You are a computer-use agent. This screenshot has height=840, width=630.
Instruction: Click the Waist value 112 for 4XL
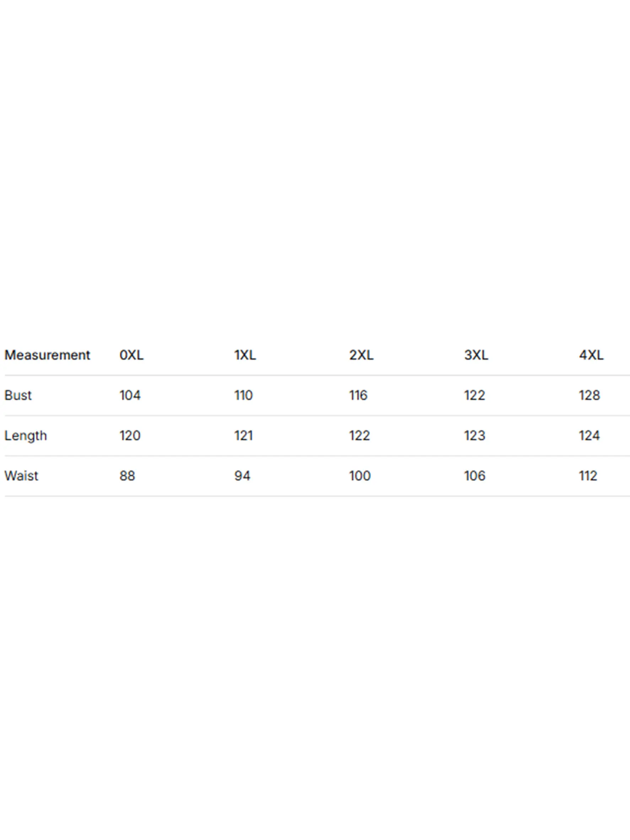pyautogui.click(x=588, y=476)
